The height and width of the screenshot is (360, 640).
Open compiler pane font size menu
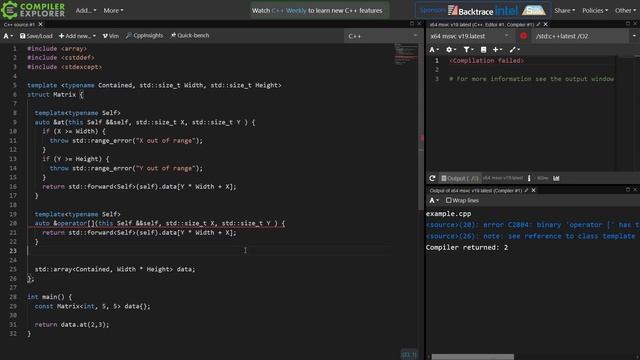(x=434, y=49)
